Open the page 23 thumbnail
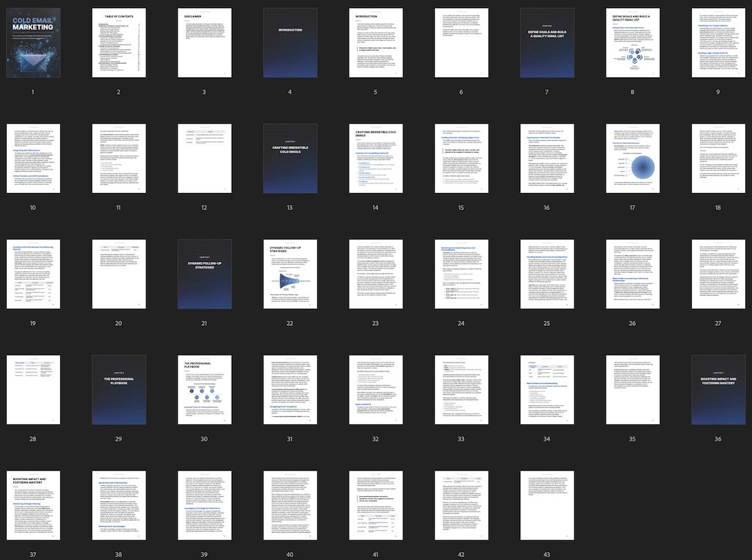This screenshot has width=752, height=560. (376, 274)
